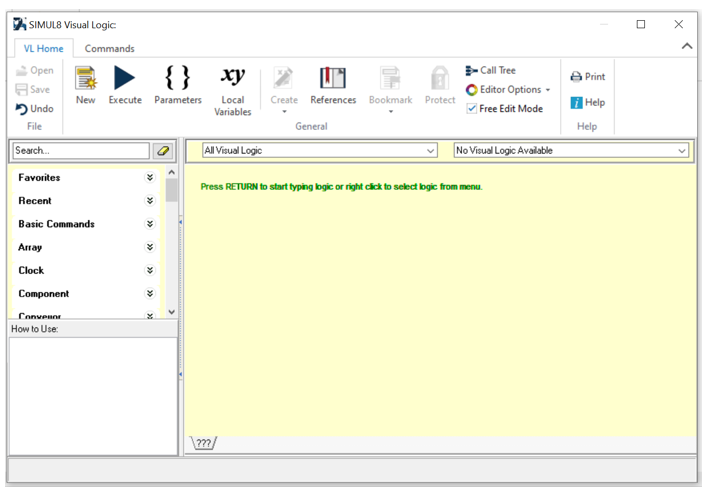Open the No Visual Logic Available dropdown
The height and width of the screenshot is (495, 703).
click(571, 151)
